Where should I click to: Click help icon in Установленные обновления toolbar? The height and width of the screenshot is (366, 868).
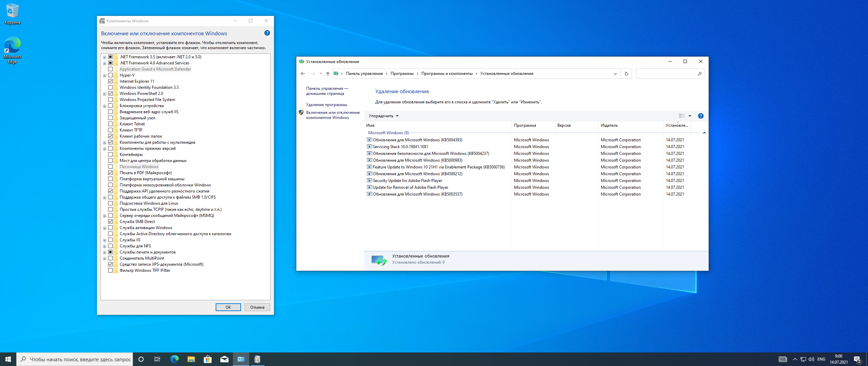[701, 116]
